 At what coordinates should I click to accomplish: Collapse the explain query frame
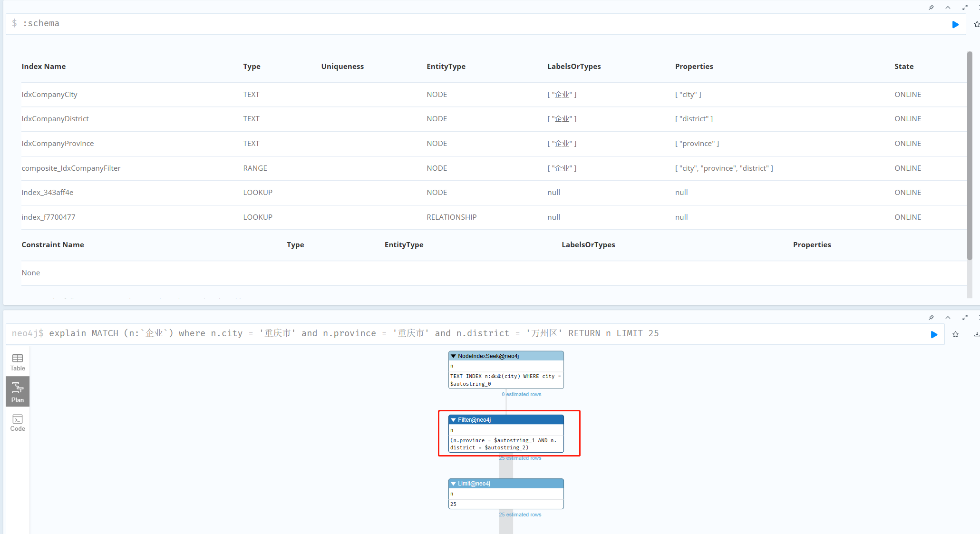948,318
